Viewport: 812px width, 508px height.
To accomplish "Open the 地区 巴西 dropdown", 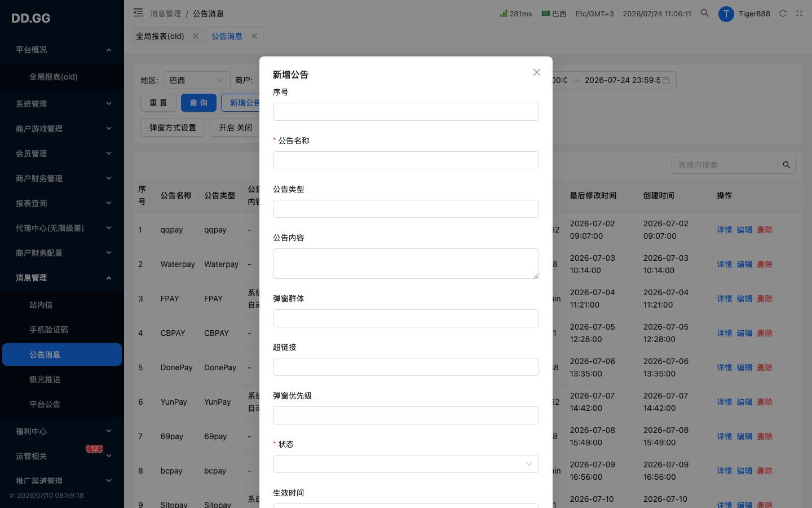I will pyautogui.click(x=196, y=80).
